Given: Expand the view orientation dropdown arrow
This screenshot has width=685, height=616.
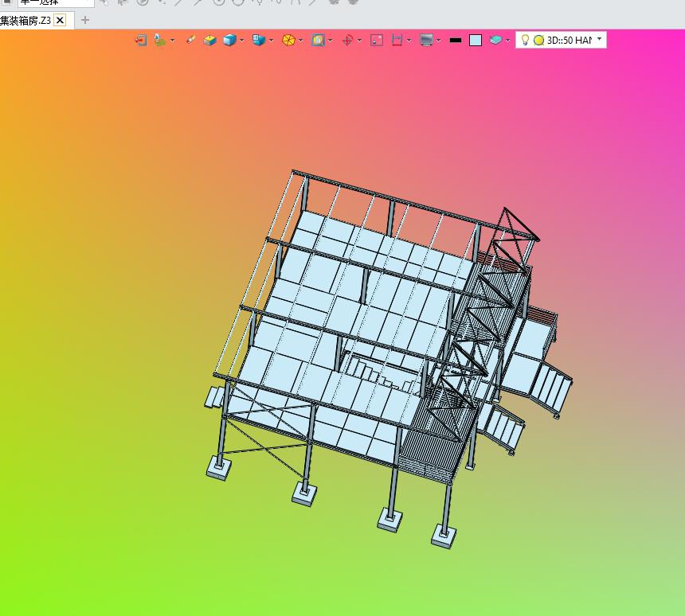Looking at the screenshot, I should (272, 40).
